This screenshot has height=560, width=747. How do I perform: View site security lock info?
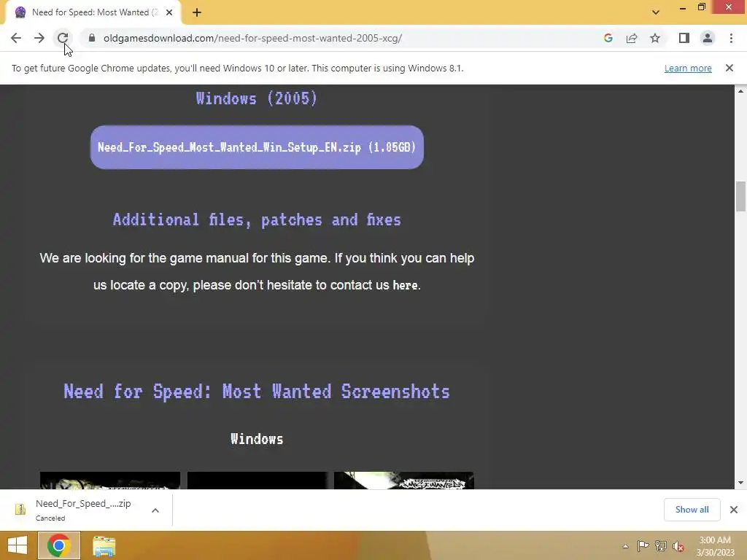pos(92,38)
